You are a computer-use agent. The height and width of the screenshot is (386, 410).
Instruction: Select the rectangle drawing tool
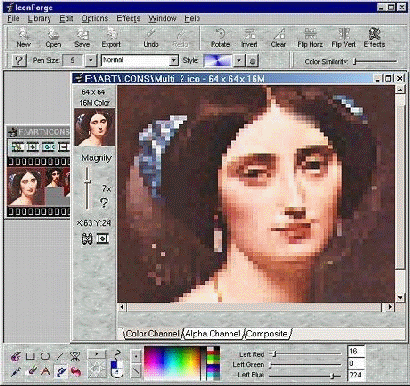pos(30,357)
